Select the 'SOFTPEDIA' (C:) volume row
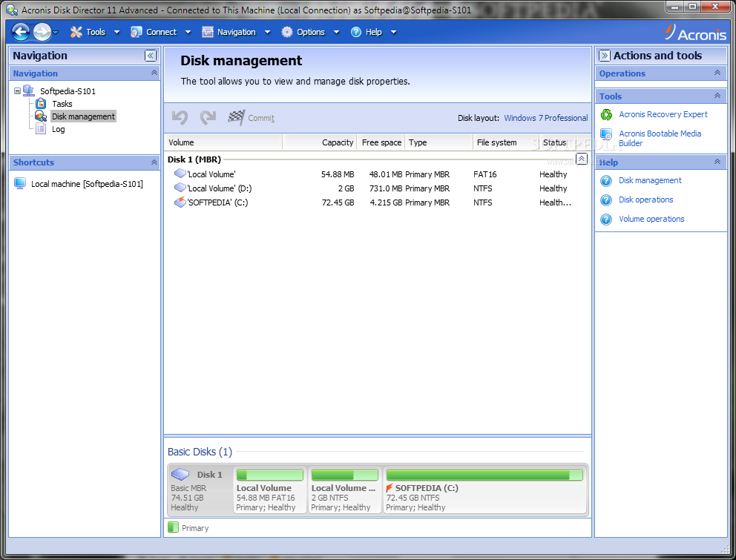Viewport: 736px width, 560px height. 378,202
